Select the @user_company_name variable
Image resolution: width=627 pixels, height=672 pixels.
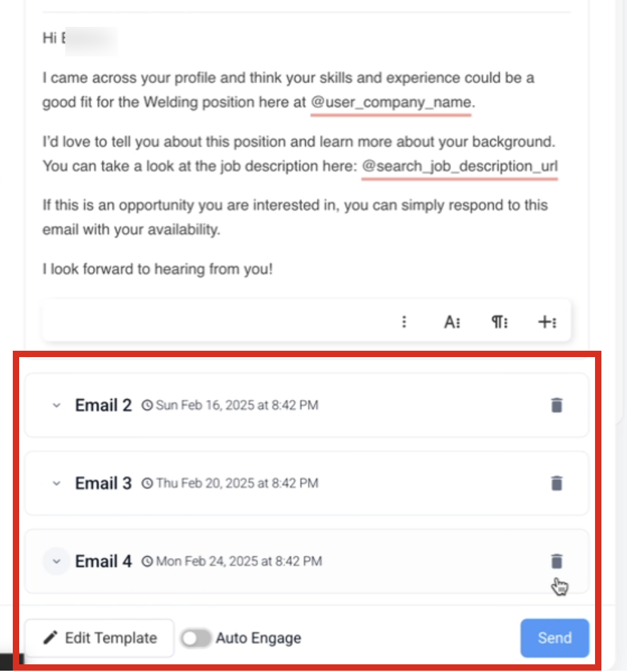point(391,102)
